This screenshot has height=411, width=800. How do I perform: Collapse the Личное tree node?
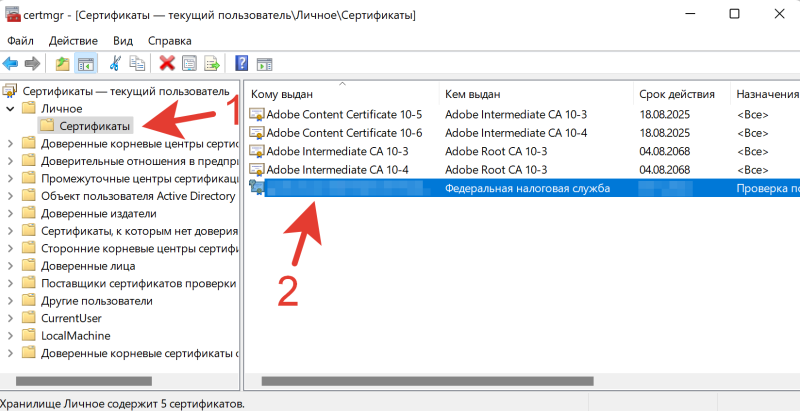(10, 109)
